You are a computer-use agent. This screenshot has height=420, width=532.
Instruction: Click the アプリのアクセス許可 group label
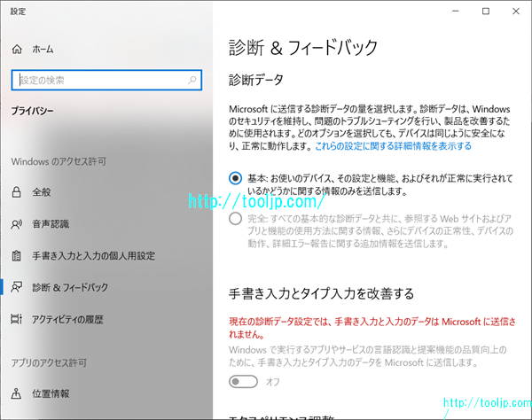(49, 363)
